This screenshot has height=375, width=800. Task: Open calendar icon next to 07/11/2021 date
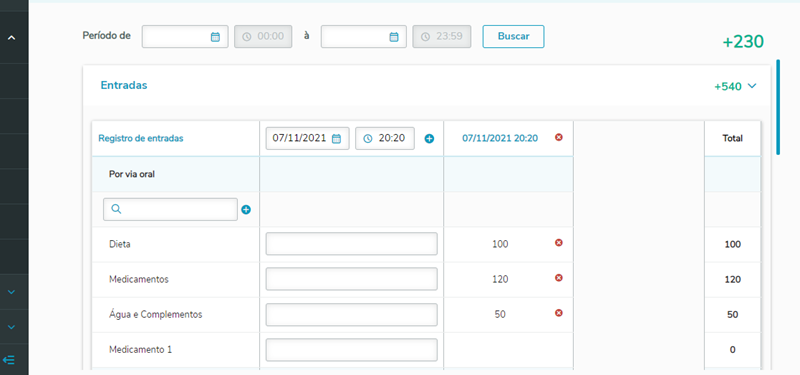pos(336,138)
